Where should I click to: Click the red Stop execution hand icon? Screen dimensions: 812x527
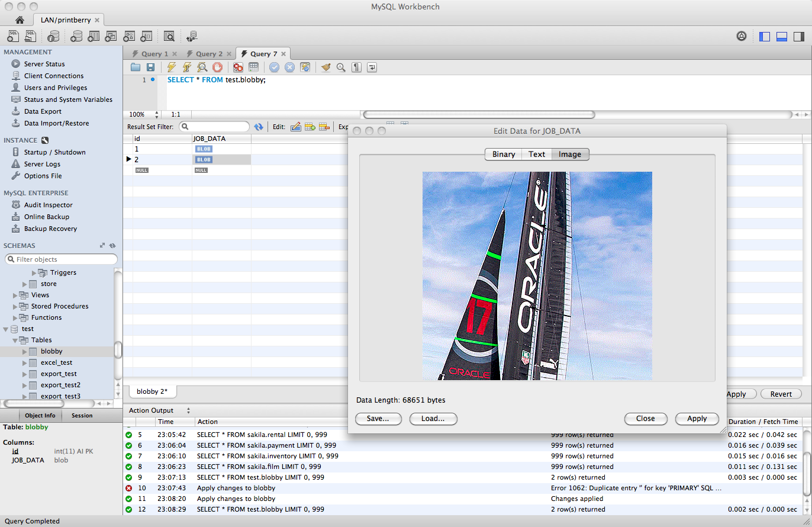coord(217,68)
